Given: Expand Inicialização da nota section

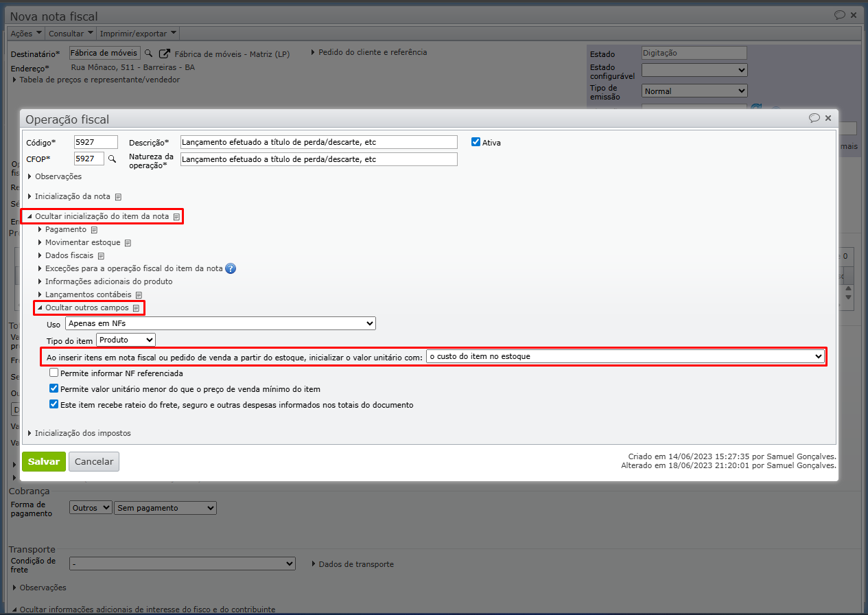Looking at the screenshot, I should tap(69, 197).
